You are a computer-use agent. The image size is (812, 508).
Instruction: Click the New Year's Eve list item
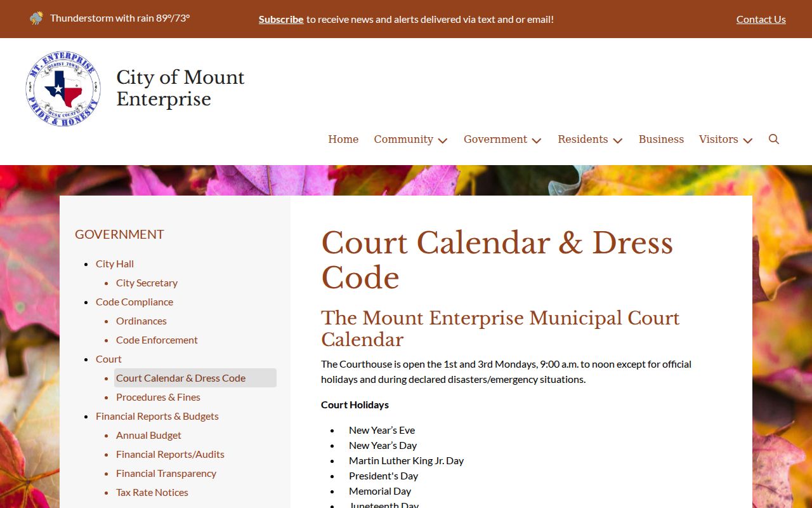tap(382, 430)
